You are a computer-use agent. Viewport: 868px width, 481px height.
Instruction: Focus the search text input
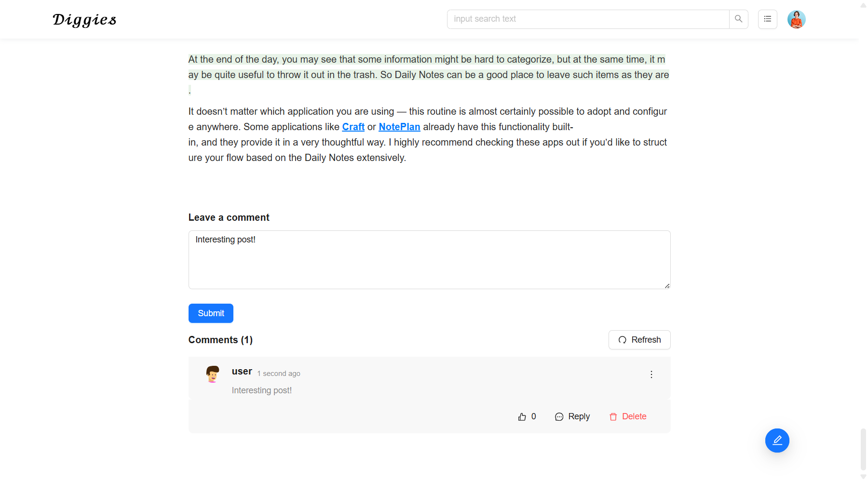(x=588, y=19)
